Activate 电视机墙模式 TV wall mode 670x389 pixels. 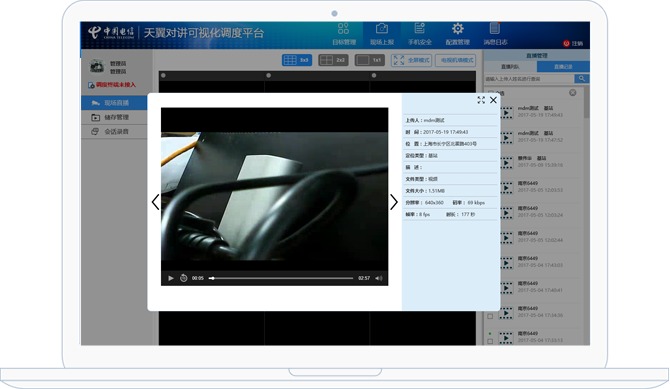tap(455, 60)
